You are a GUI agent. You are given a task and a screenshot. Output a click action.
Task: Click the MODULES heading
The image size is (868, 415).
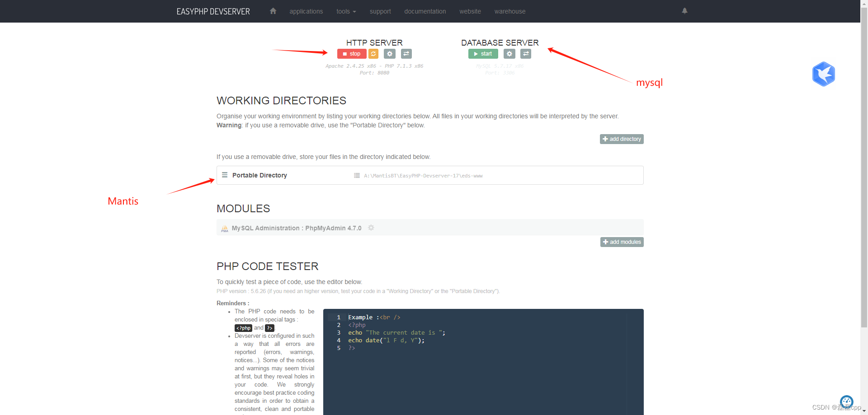[x=243, y=208]
